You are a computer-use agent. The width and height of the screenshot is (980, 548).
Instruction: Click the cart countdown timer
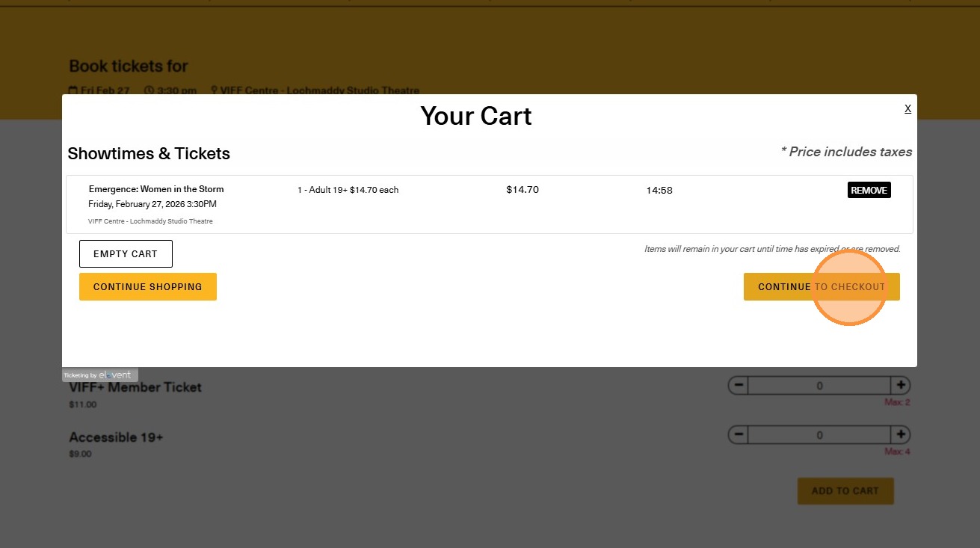pos(659,191)
